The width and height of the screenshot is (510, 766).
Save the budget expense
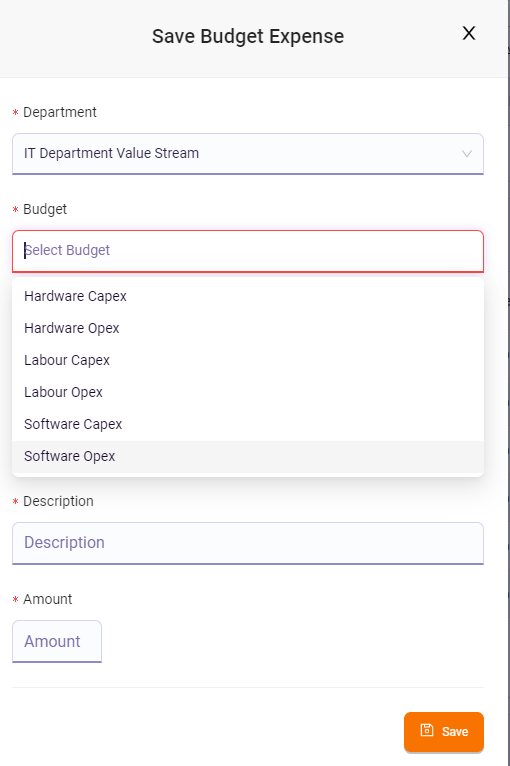(x=444, y=731)
